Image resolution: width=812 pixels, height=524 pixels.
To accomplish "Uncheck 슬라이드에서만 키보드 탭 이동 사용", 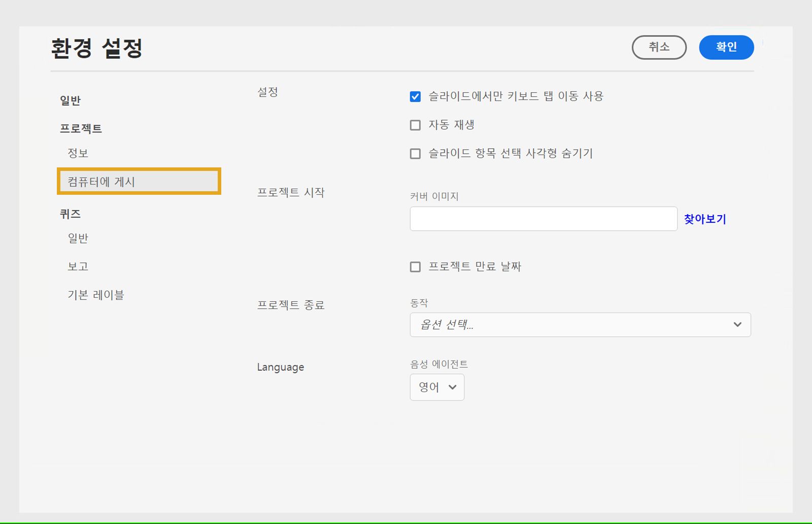I will (415, 97).
